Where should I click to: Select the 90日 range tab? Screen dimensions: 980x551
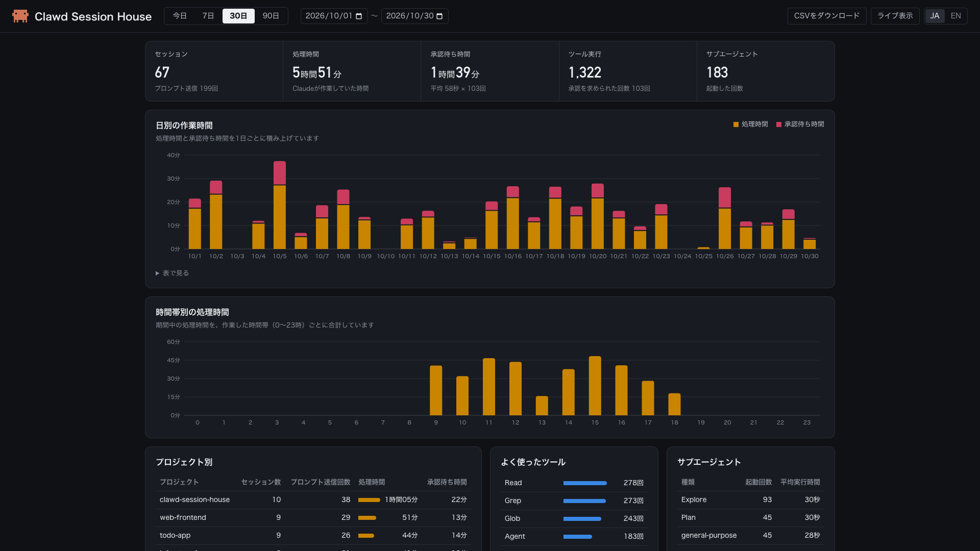pyautogui.click(x=271, y=16)
